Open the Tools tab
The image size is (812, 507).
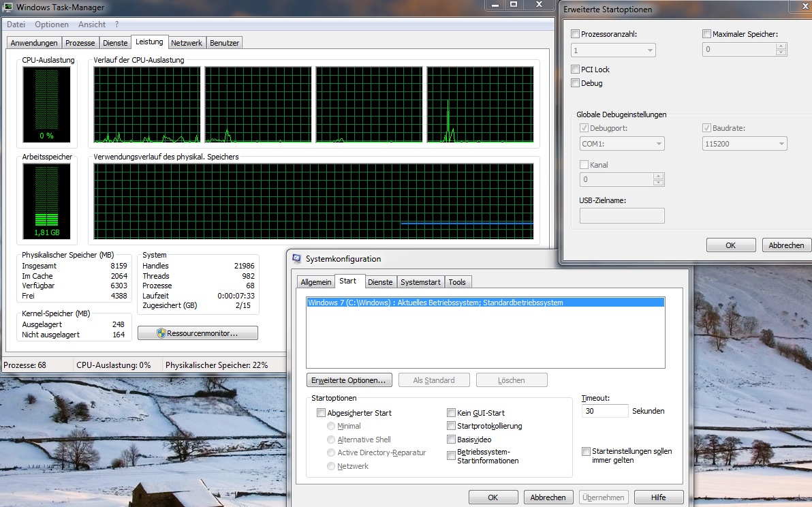click(456, 282)
